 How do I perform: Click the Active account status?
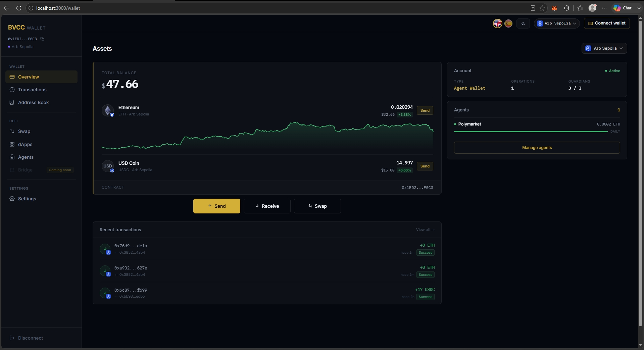pyautogui.click(x=612, y=71)
